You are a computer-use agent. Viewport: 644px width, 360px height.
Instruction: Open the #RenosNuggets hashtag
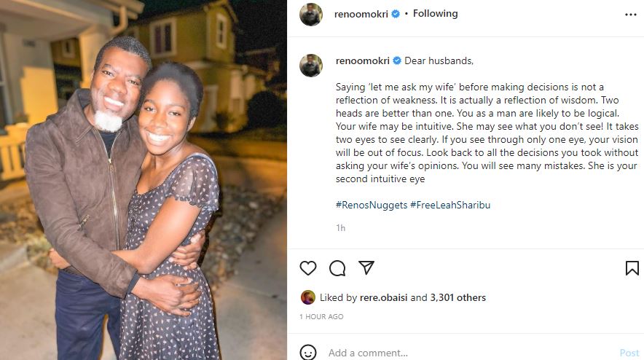point(371,205)
